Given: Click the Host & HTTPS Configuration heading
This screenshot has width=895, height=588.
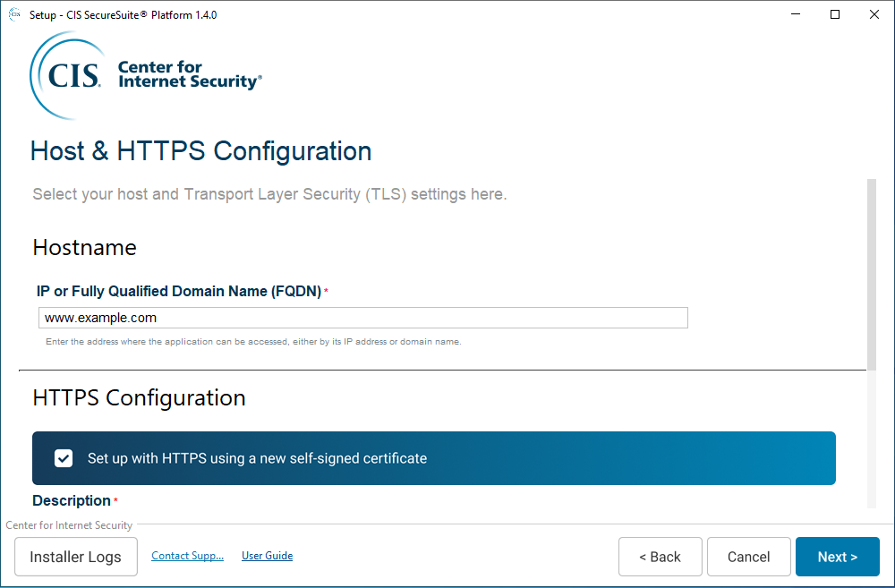Looking at the screenshot, I should [x=200, y=151].
